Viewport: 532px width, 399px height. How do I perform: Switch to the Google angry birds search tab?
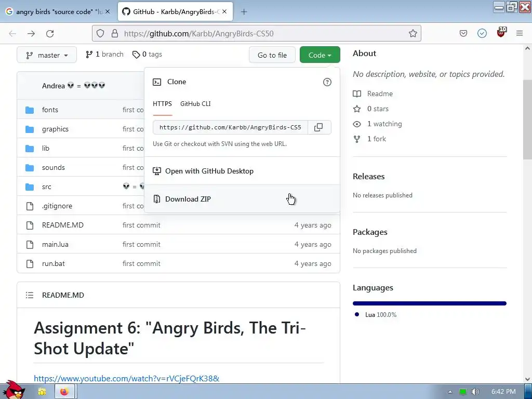coord(58,11)
